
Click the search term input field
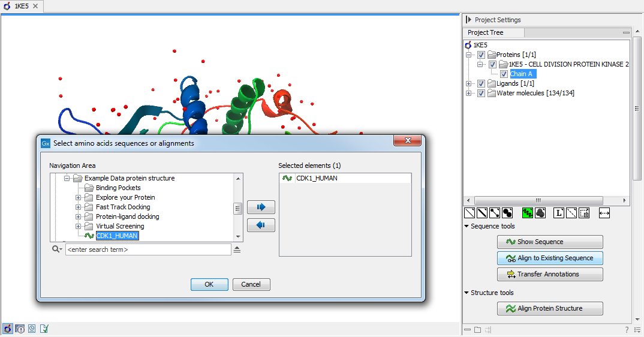(x=148, y=249)
